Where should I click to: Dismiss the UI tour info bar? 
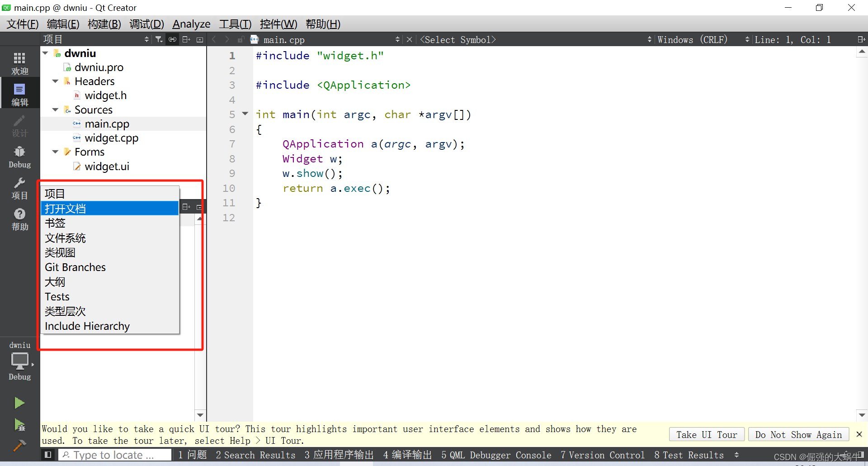(x=859, y=434)
